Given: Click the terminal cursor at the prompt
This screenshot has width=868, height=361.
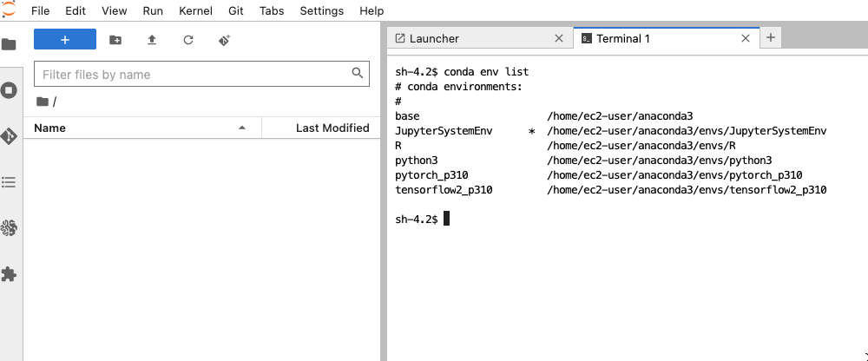Looking at the screenshot, I should pyautogui.click(x=447, y=219).
